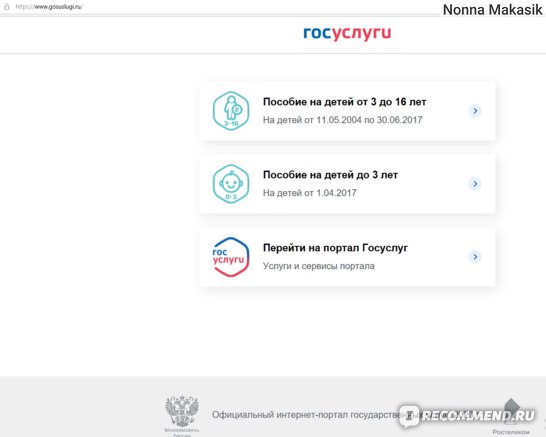This screenshot has height=437, width=546.
Task: Open chevron for Пособие на детей от 3 до 16 лет
Action: point(475,111)
